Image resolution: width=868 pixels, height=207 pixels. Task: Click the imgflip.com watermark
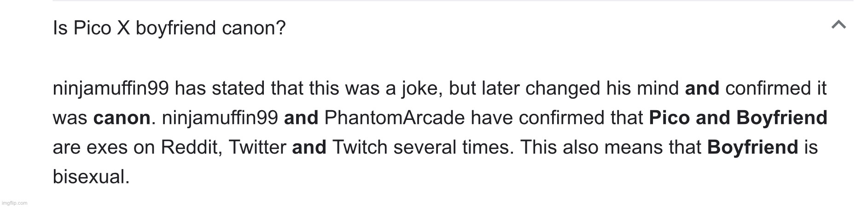15,203
